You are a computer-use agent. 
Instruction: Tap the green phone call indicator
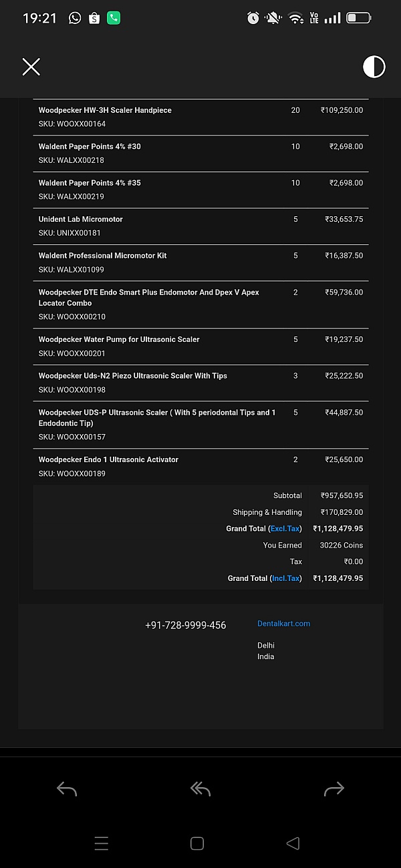click(x=114, y=18)
